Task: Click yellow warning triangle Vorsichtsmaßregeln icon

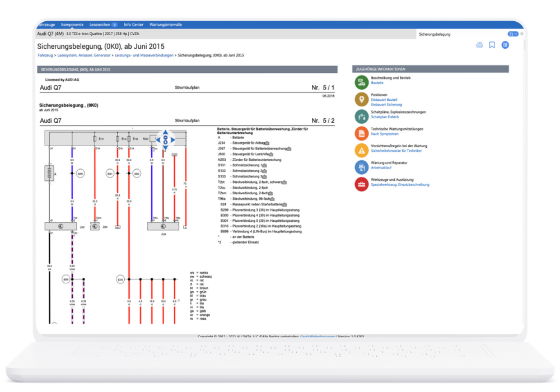Action: point(361,150)
